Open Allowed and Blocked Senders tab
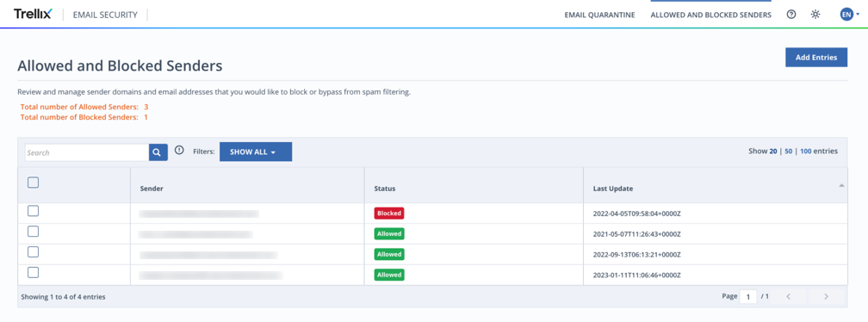 pos(710,15)
